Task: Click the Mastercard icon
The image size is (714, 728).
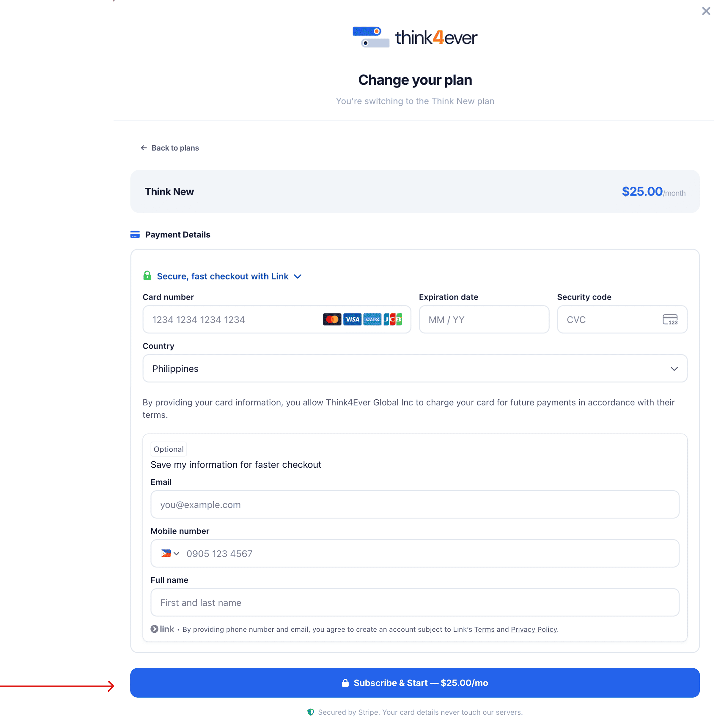Action: click(332, 319)
